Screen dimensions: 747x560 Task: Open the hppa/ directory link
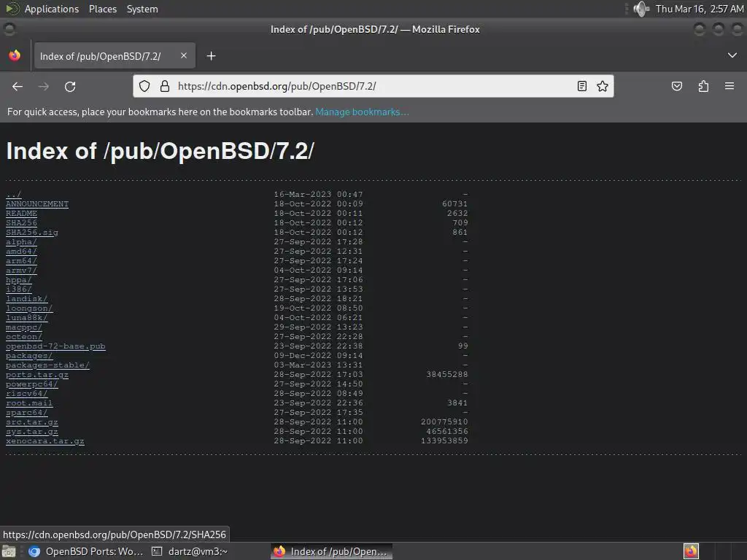coord(18,280)
